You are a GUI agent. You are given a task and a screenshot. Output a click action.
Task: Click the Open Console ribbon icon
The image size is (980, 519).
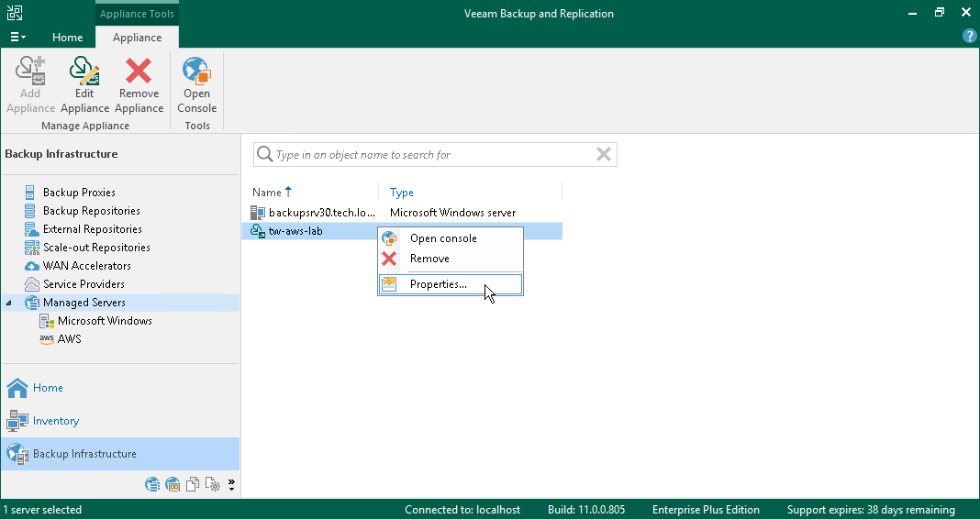(x=196, y=72)
